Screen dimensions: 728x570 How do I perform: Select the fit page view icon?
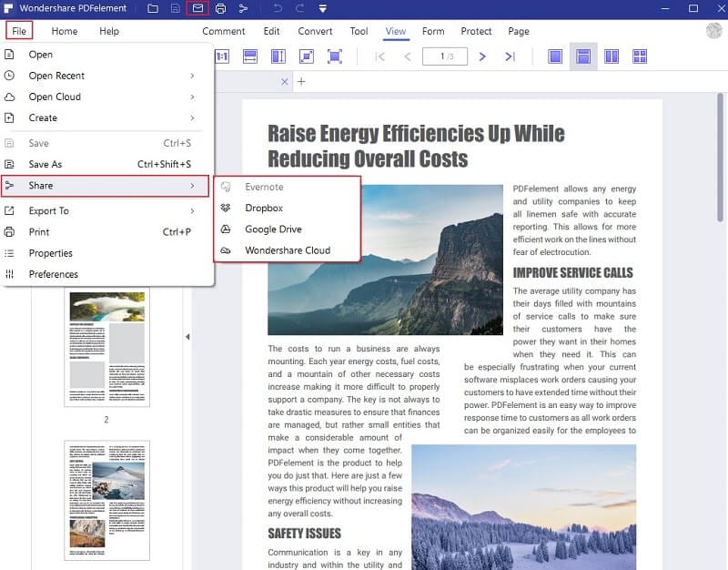pos(307,56)
